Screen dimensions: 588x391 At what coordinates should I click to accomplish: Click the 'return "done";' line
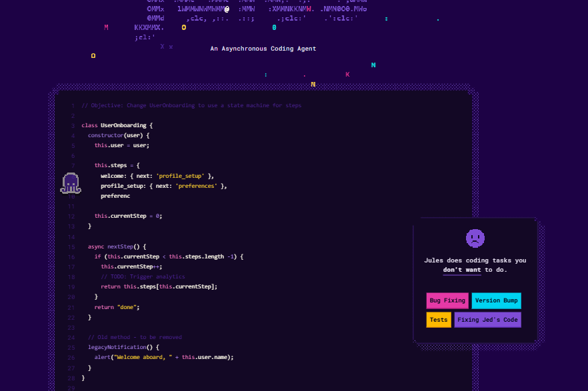point(117,308)
